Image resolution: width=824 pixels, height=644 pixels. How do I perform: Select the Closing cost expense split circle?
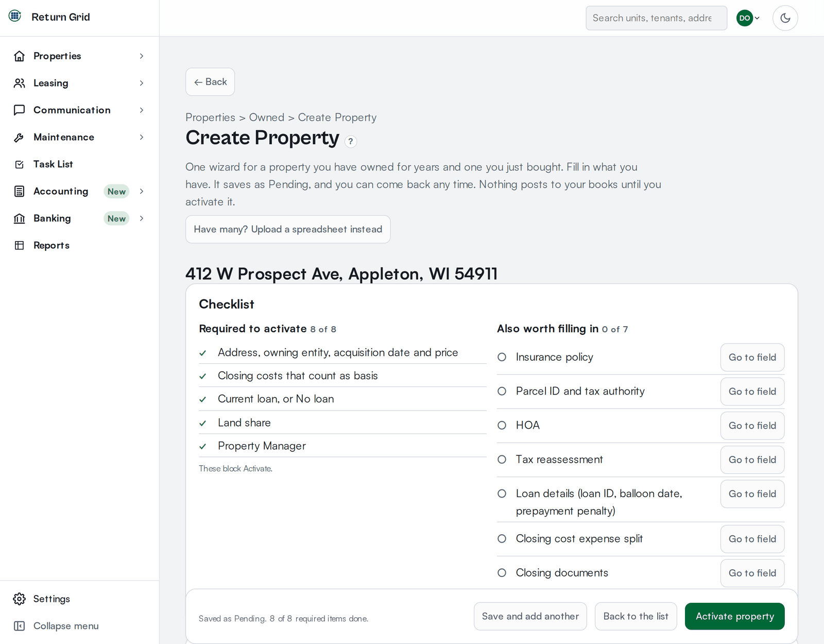(x=502, y=538)
